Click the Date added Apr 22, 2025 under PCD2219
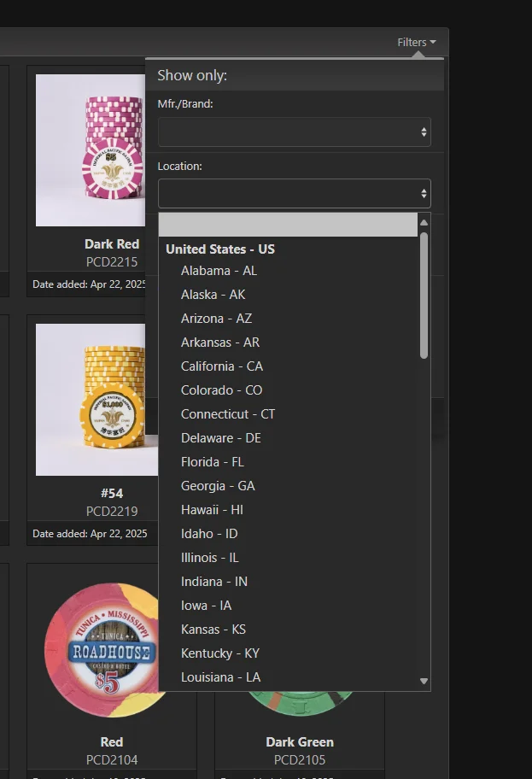Viewport: 532px width, 779px height. pos(90,534)
